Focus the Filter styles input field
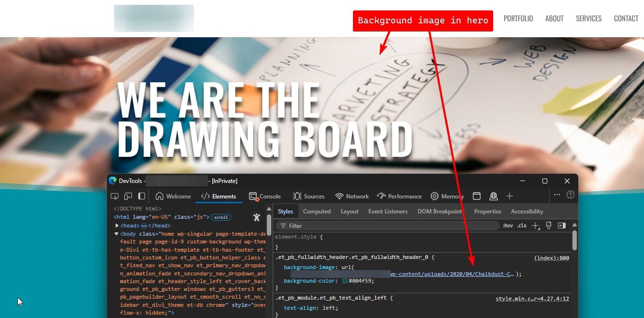The image size is (644, 318). (387, 226)
